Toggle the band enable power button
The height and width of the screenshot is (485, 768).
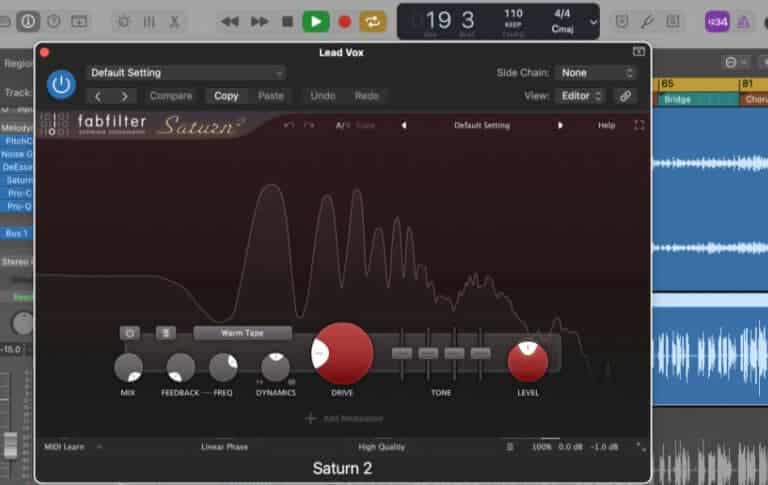pyautogui.click(x=130, y=333)
